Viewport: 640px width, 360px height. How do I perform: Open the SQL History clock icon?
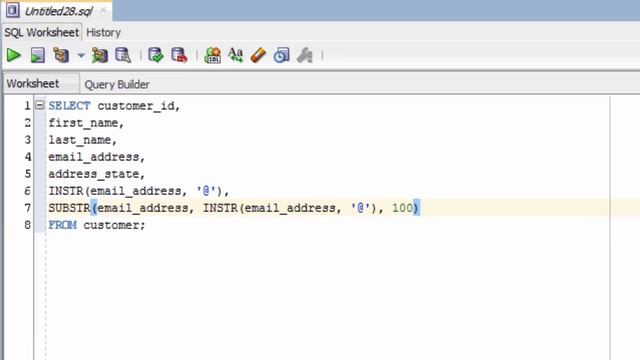(281, 55)
